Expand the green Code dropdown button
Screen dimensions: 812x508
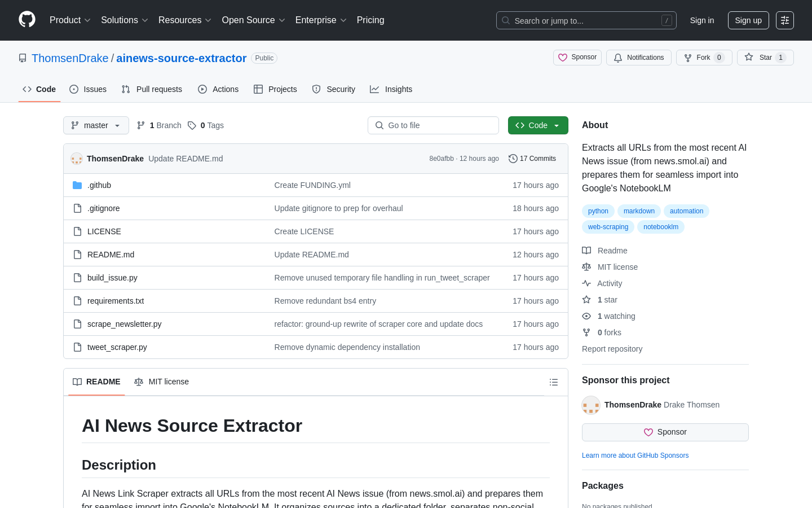(x=538, y=125)
